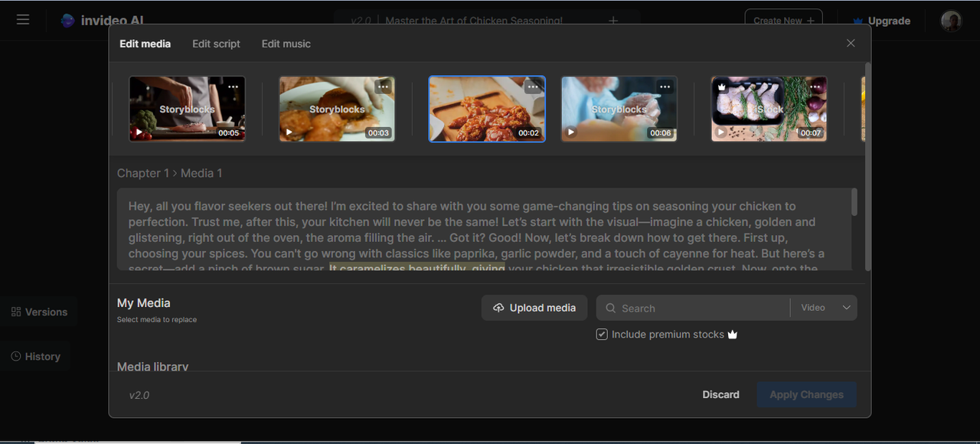Screen dimensions: 980x444
Task: Click the 00:02 duration badge on selected clip
Action: point(529,132)
